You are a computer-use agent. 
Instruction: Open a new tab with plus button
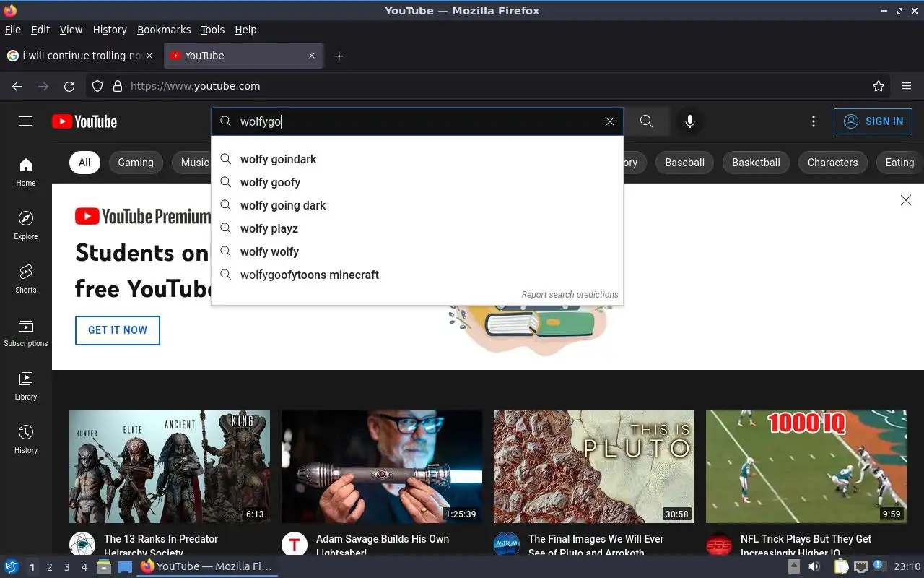pyautogui.click(x=339, y=56)
